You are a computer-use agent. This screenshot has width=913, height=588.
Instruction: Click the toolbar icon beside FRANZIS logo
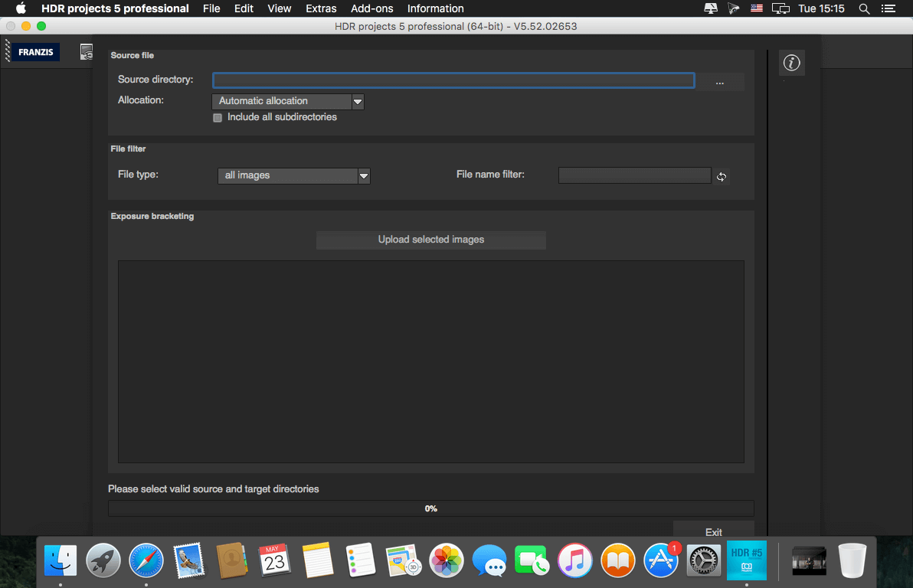(x=87, y=52)
